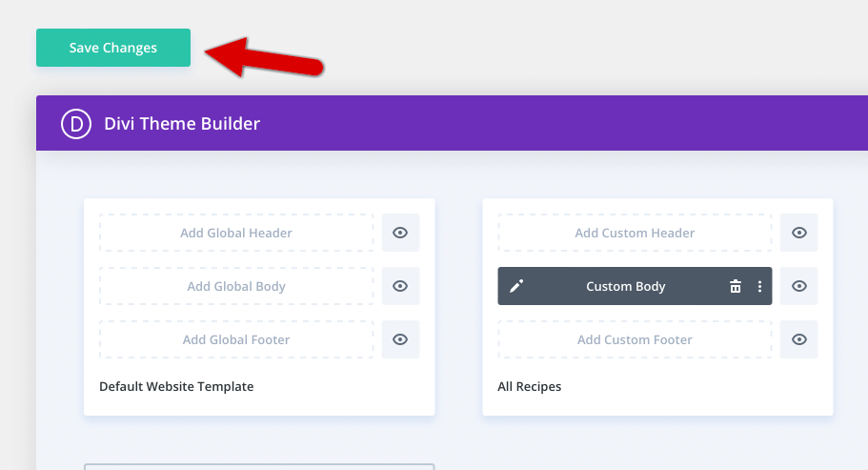Select the Custom Body bar
The image size is (868, 470).
pos(635,286)
